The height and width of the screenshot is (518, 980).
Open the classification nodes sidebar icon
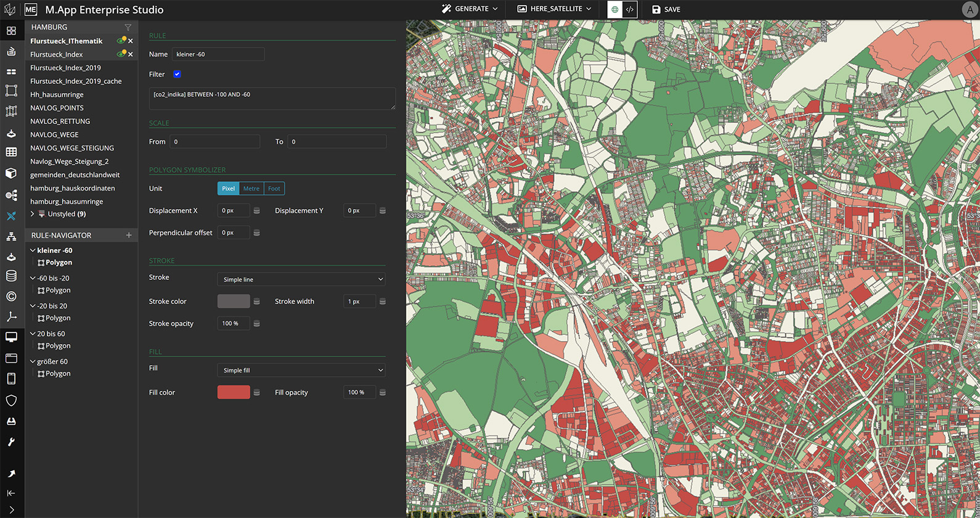point(11,195)
